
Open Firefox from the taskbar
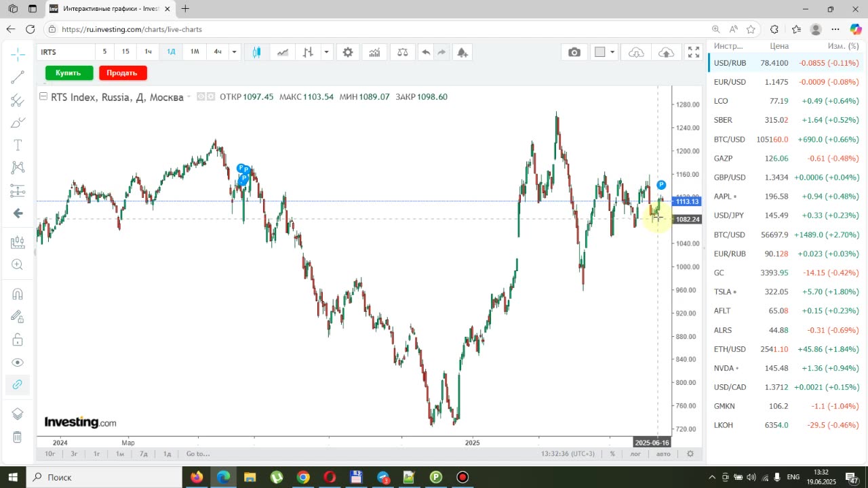[197, 477]
